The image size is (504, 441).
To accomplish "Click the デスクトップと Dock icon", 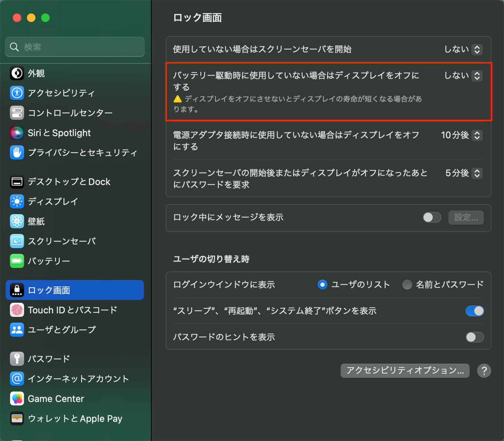I will (17, 182).
